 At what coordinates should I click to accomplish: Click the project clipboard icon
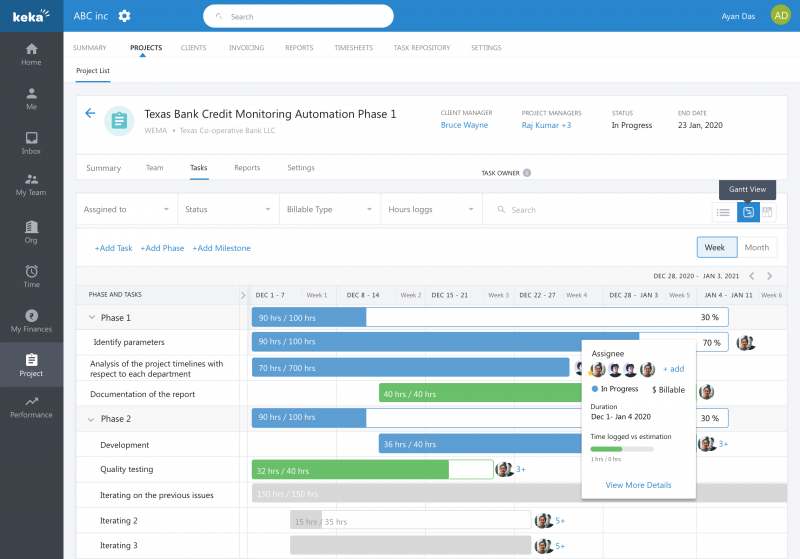pyautogui.click(x=119, y=121)
